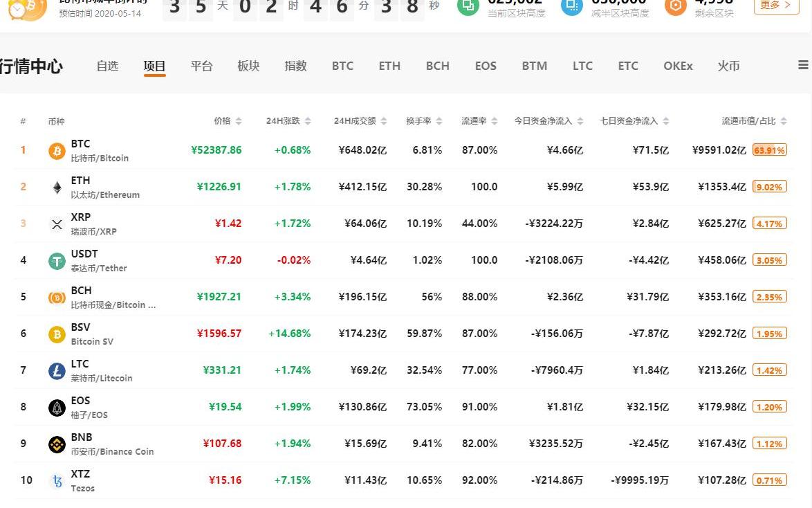Click the black EOS logo

click(57, 408)
